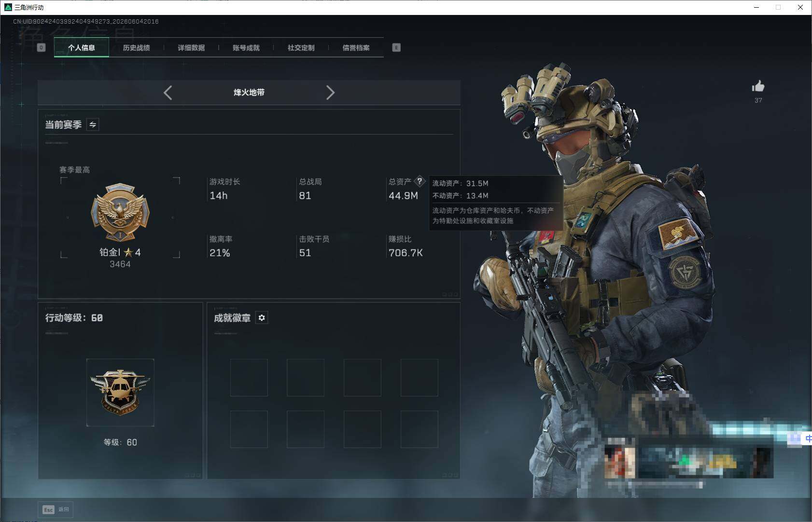Click the 撤离率 value 21%
The height and width of the screenshot is (522, 812).
coord(220,253)
